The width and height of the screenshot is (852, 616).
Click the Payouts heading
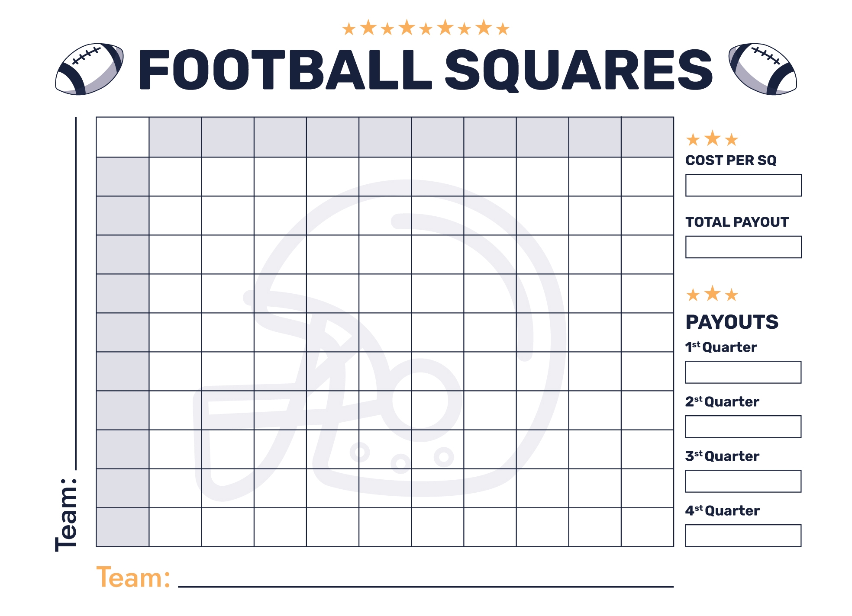[x=732, y=322]
